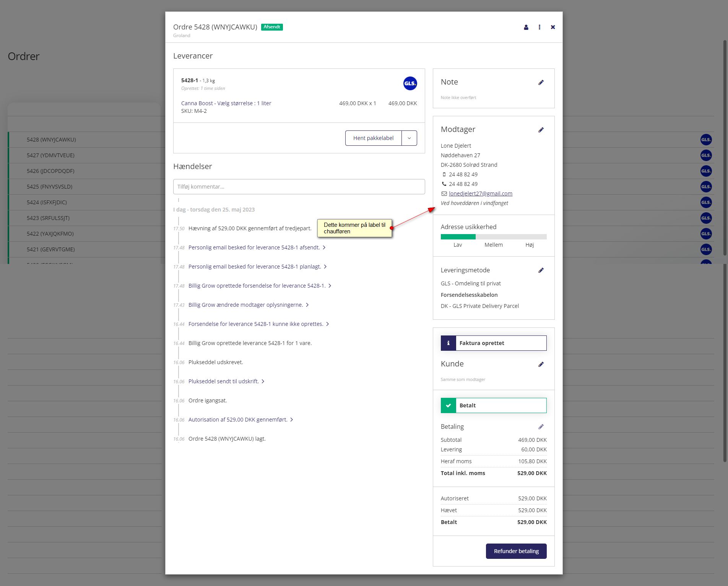Click the 'GLS - Omdeling til privat' text

pyautogui.click(x=471, y=283)
